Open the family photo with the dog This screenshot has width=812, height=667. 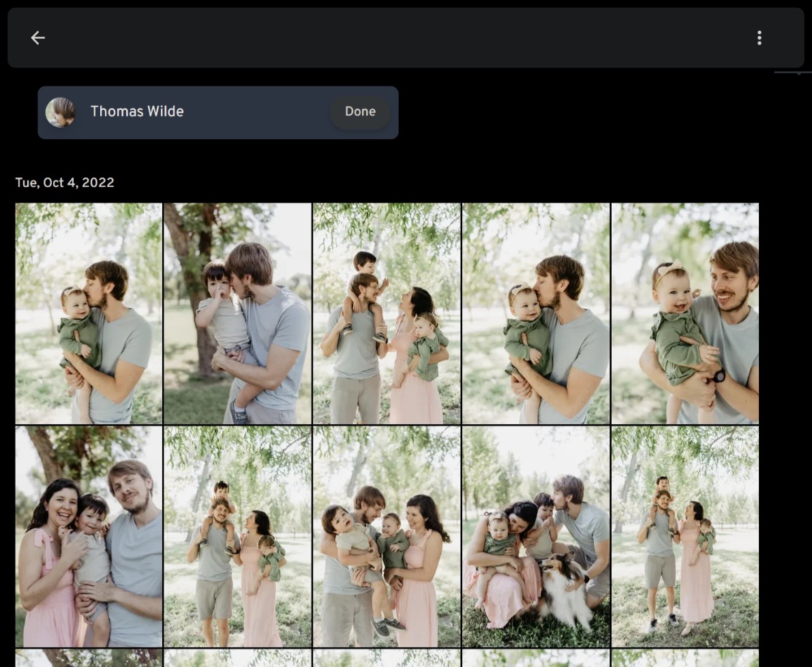(x=536, y=536)
